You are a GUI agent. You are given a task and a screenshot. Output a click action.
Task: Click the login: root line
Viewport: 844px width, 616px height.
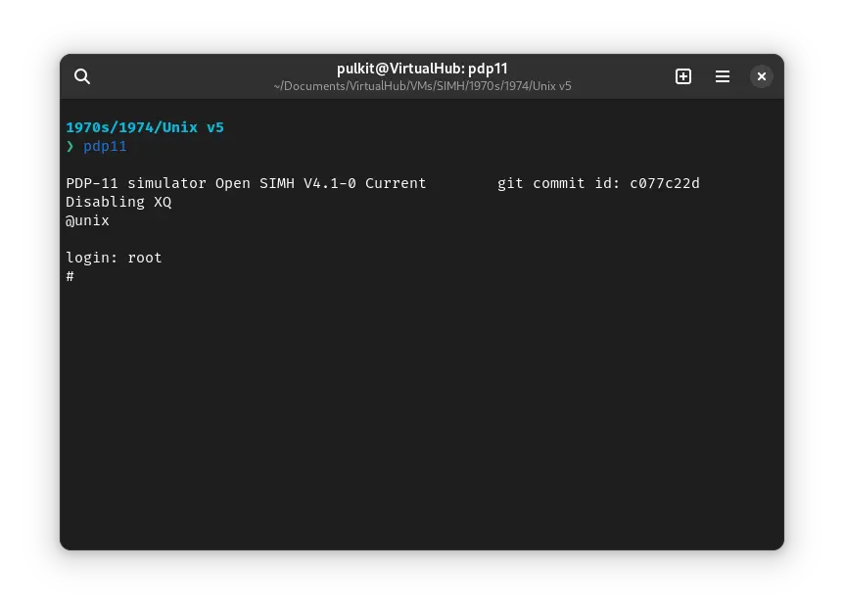(114, 258)
